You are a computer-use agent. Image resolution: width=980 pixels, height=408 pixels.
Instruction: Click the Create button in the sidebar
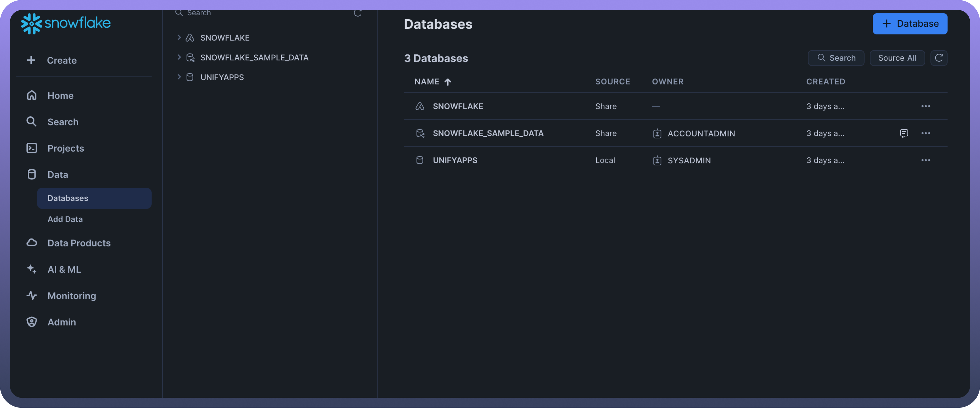tap(62, 60)
